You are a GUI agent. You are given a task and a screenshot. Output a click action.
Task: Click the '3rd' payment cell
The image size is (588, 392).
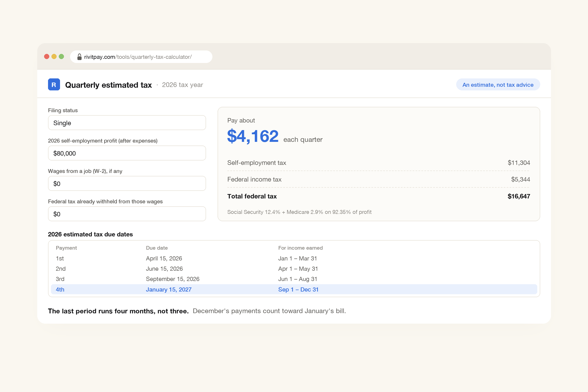pos(60,279)
